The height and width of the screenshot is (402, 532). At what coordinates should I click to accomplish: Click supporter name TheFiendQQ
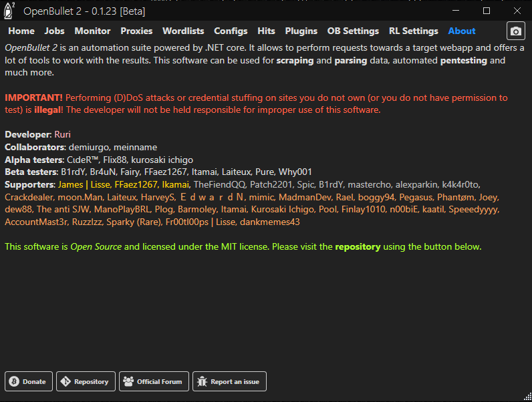[x=219, y=185]
